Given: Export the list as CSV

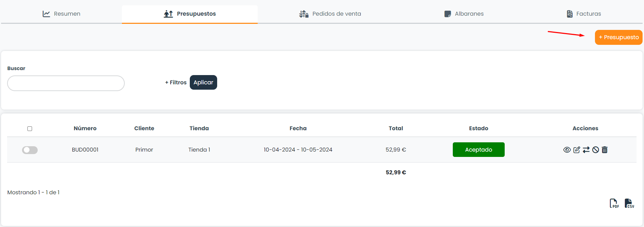Looking at the screenshot, I should tap(629, 203).
